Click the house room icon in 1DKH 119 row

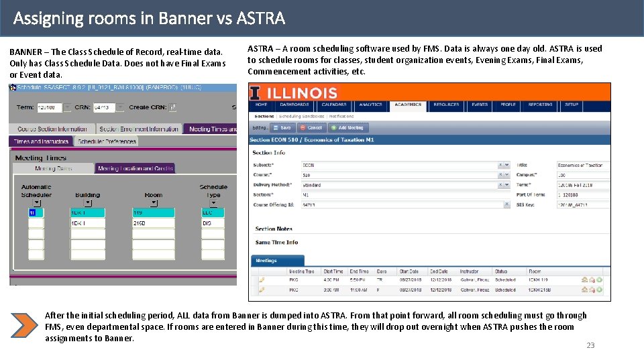[584, 280]
